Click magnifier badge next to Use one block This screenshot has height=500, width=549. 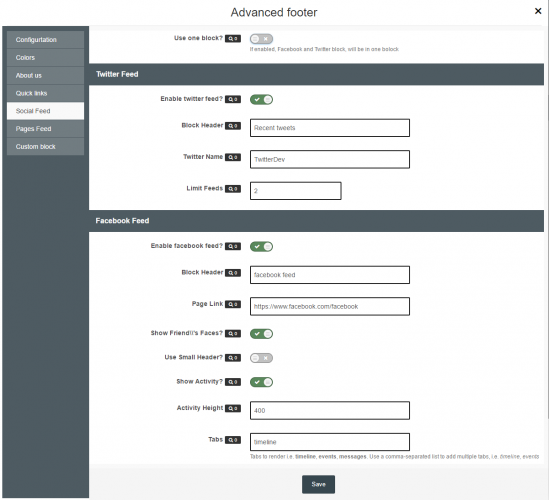click(x=233, y=39)
